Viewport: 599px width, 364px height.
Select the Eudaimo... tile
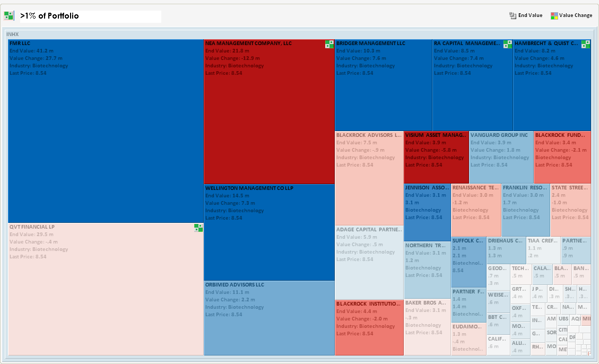tap(468, 339)
